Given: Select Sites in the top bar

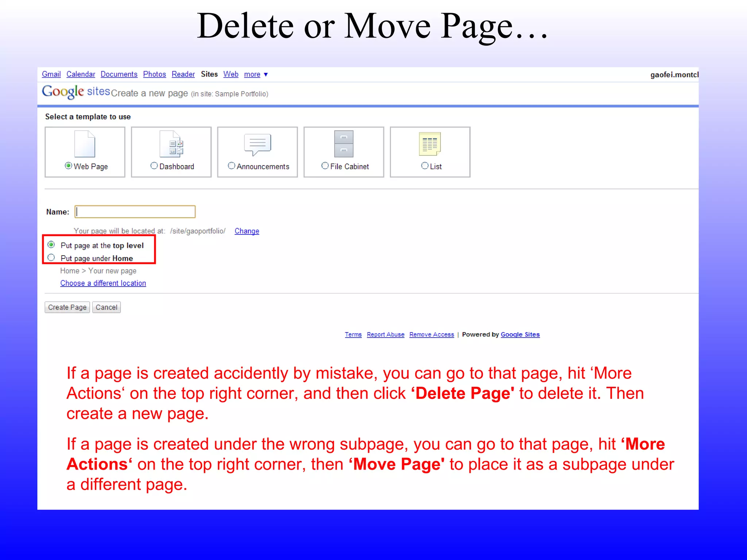Looking at the screenshot, I should tap(209, 74).
